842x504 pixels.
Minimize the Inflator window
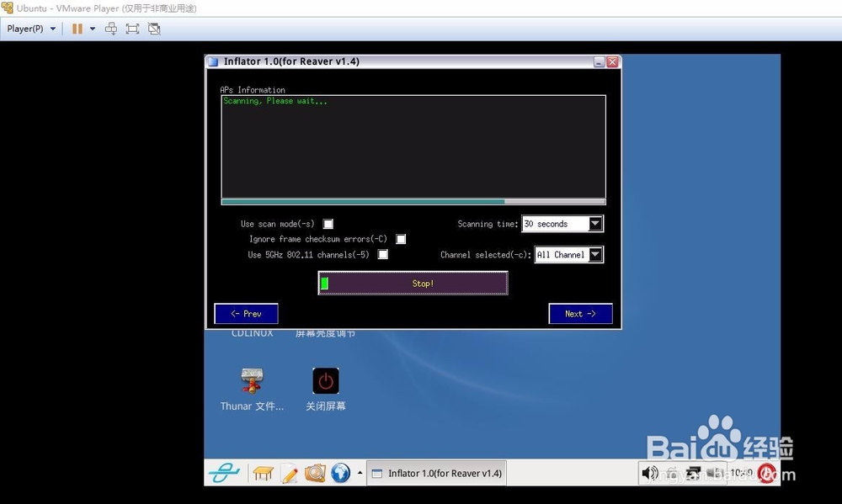coord(600,61)
